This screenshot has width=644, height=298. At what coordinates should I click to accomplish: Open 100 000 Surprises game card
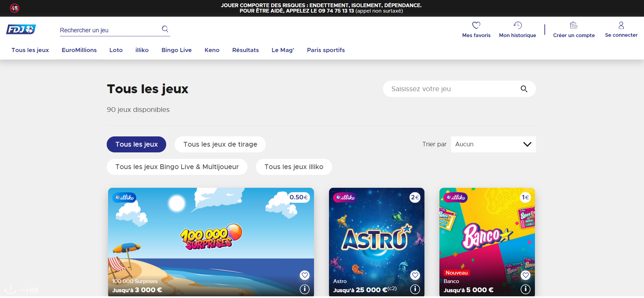(211, 242)
